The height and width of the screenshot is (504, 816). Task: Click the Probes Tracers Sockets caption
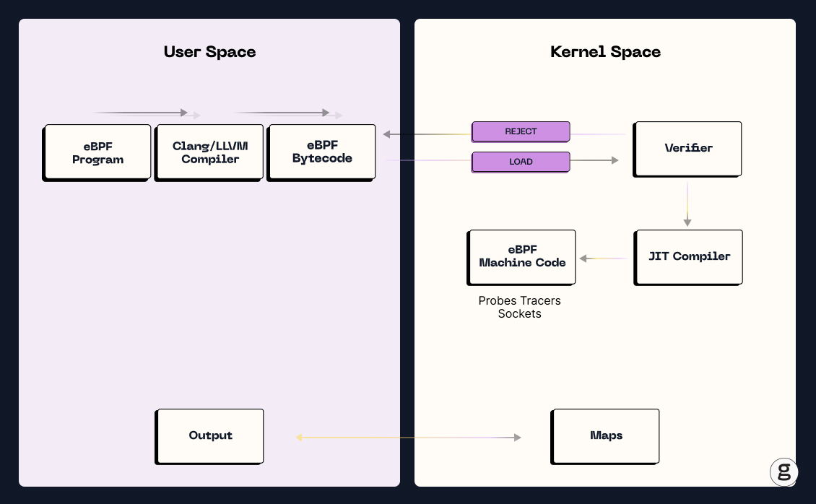click(519, 307)
